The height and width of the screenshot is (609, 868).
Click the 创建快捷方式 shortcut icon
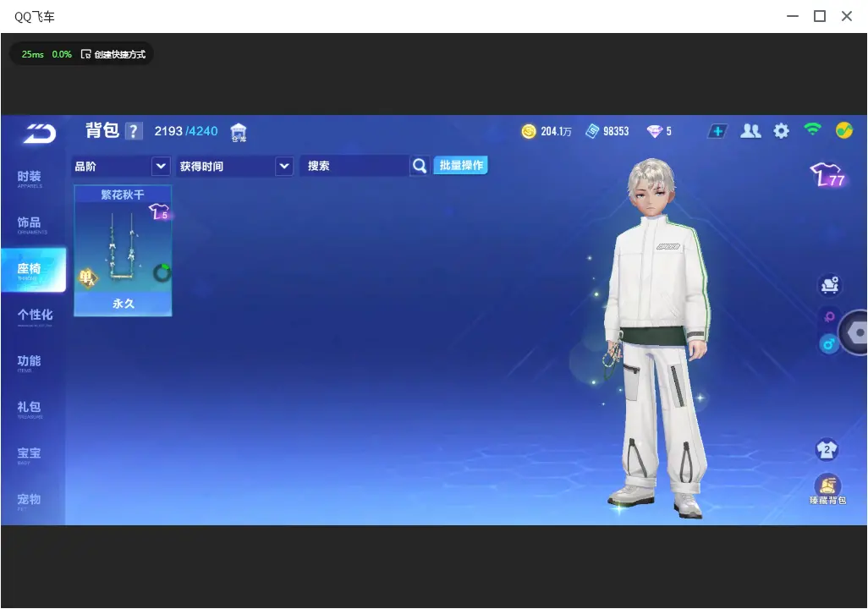point(85,54)
